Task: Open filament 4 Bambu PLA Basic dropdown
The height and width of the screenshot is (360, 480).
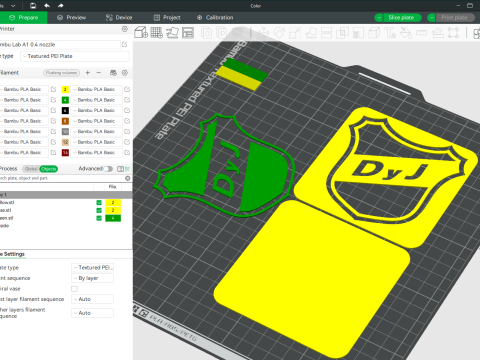Action: pos(96,100)
